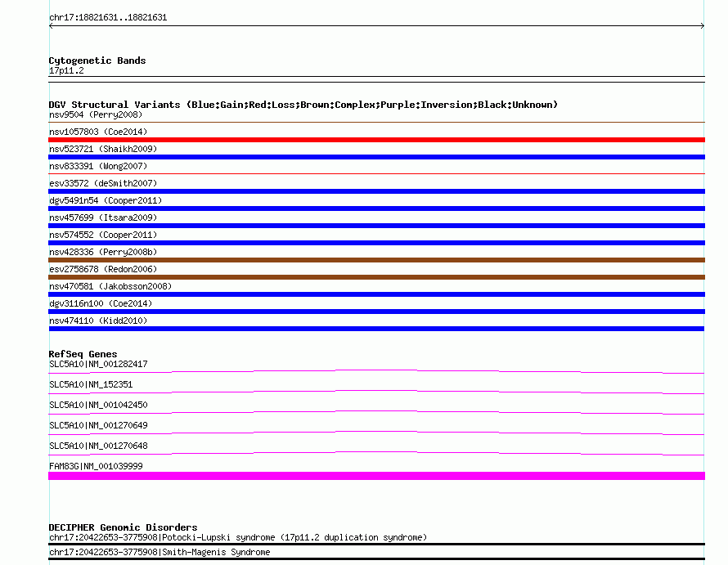Click the thin brown nsv9504 variant line
Screen dimensions: 728x565
[x=376, y=122]
